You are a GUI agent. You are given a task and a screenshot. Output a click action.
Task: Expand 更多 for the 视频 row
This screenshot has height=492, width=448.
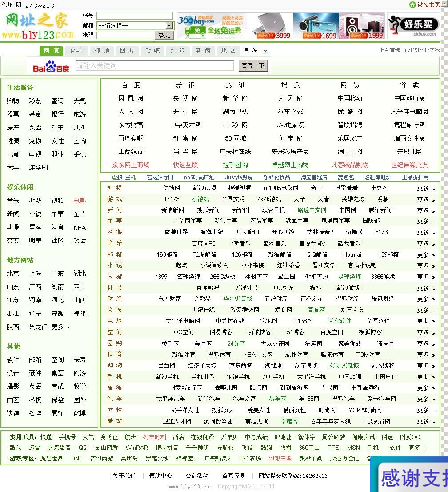[426, 188]
